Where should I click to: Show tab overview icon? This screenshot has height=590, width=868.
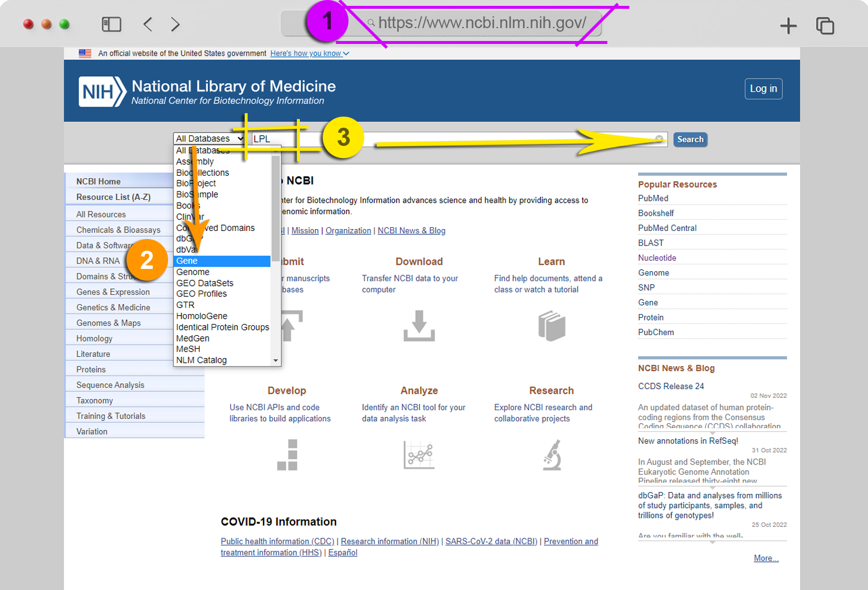(x=825, y=25)
